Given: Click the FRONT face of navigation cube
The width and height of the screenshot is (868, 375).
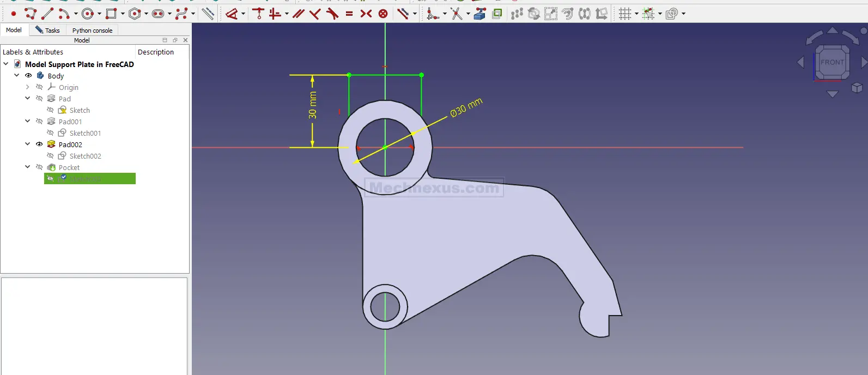Looking at the screenshot, I should (x=832, y=62).
